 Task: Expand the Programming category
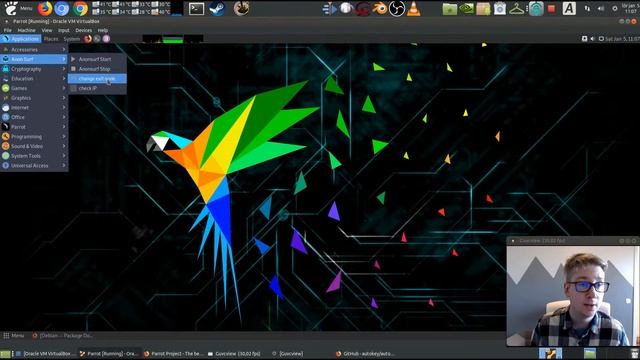[x=34, y=137]
